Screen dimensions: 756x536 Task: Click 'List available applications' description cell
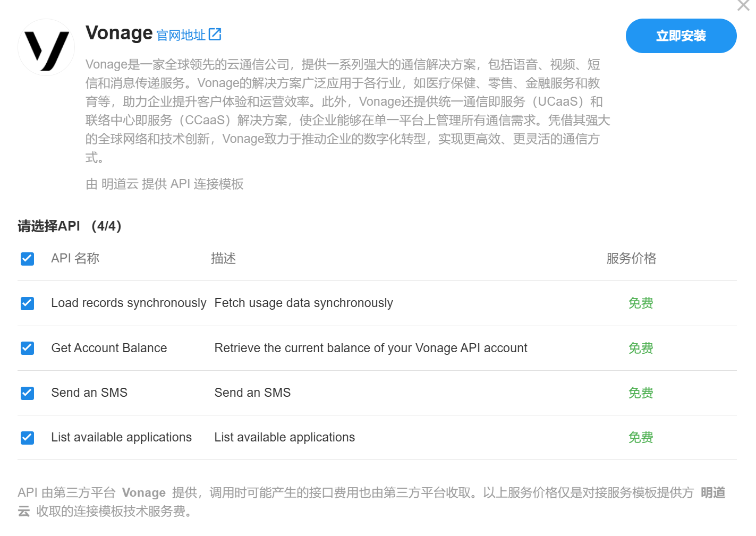[284, 437]
